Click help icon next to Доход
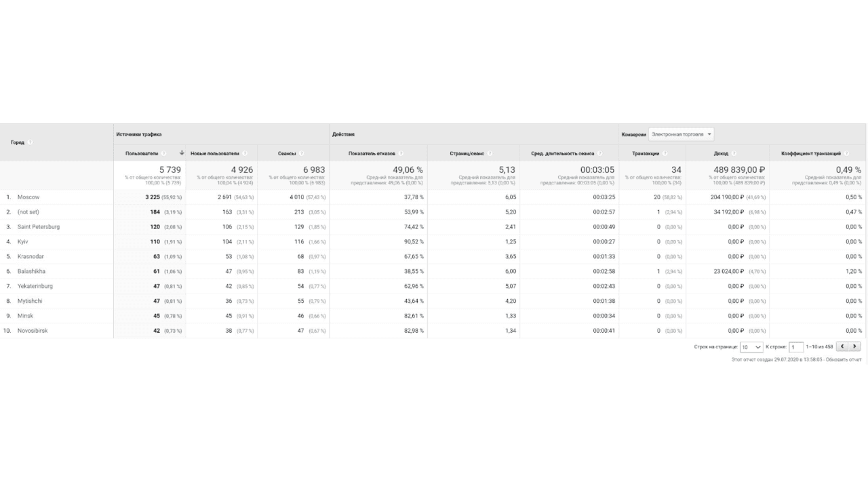This screenshot has width=868, height=488. pyautogui.click(x=734, y=153)
